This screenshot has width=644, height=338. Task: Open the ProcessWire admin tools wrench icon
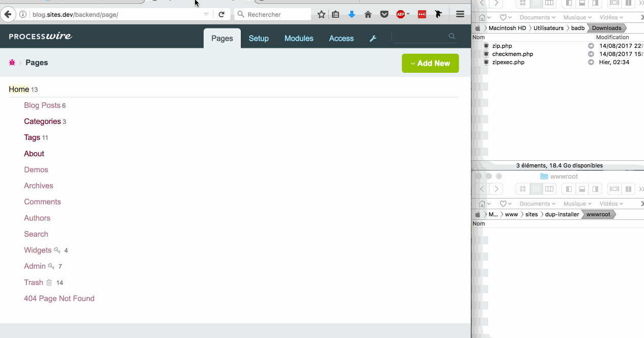point(373,38)
